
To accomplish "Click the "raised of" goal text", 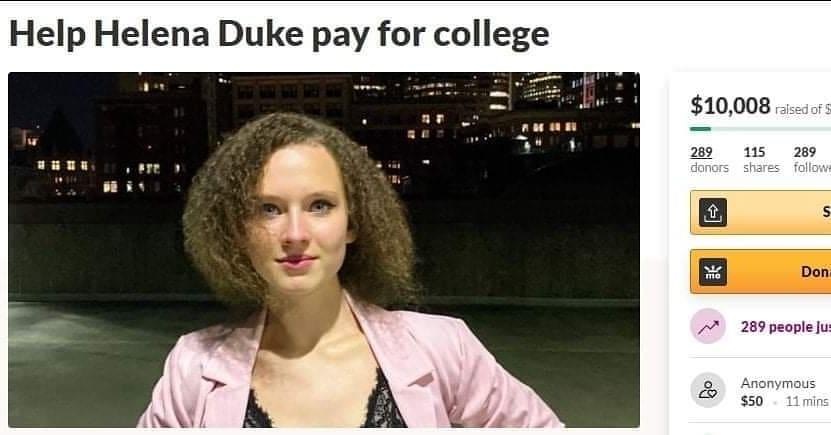I will pos(798,110).
